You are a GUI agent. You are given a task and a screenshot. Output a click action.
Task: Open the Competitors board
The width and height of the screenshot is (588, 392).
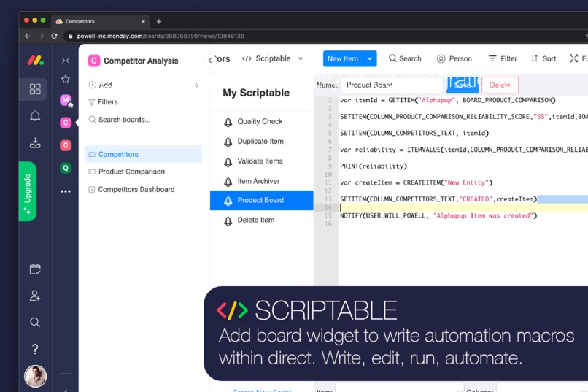143,154
